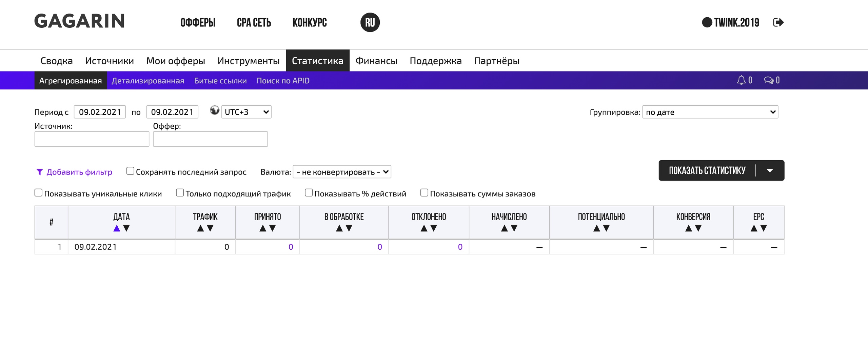The image size is (868, 353).
Task: Click the Добавить фильтр link
Action: [79, 172]
